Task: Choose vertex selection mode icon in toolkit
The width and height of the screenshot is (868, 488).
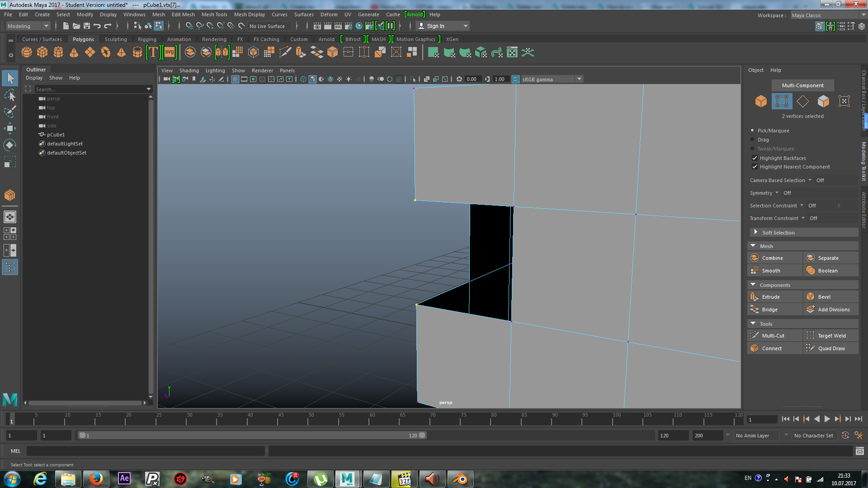Action: 782,101
